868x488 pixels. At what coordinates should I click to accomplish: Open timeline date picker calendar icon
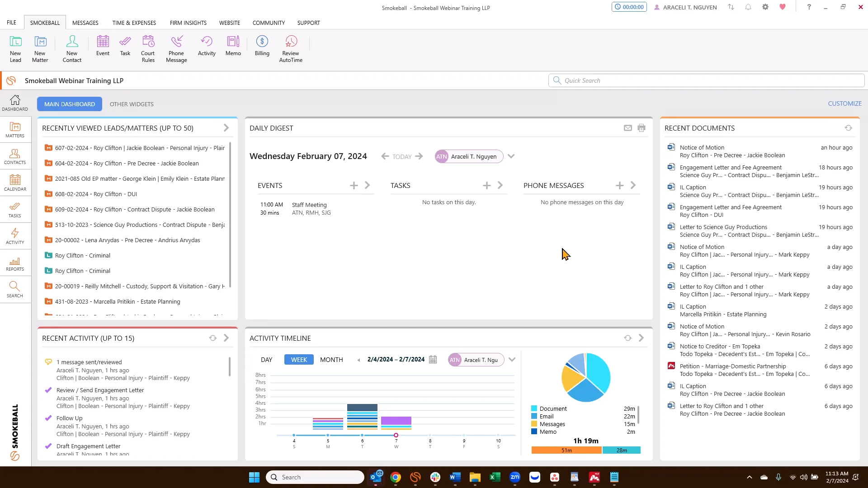(x=433, y=360)
